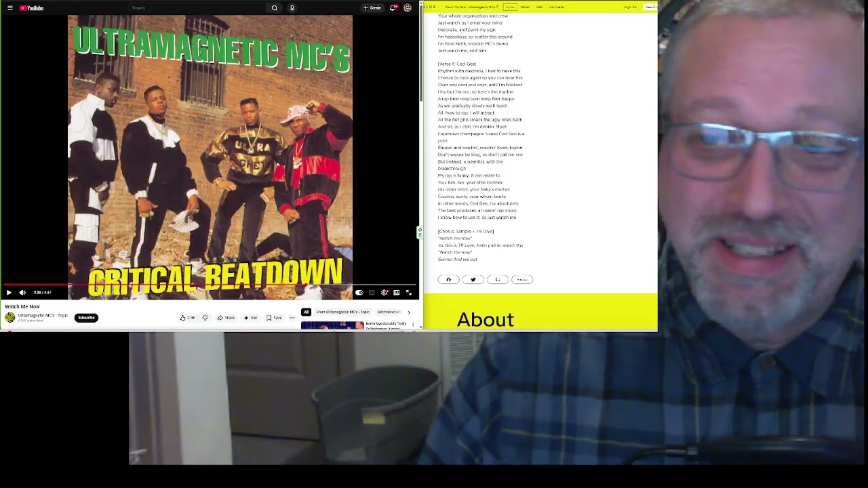The image size is (868, 488).
Task: Open the YouTube account avatar menu
Action: coord(408,8)
